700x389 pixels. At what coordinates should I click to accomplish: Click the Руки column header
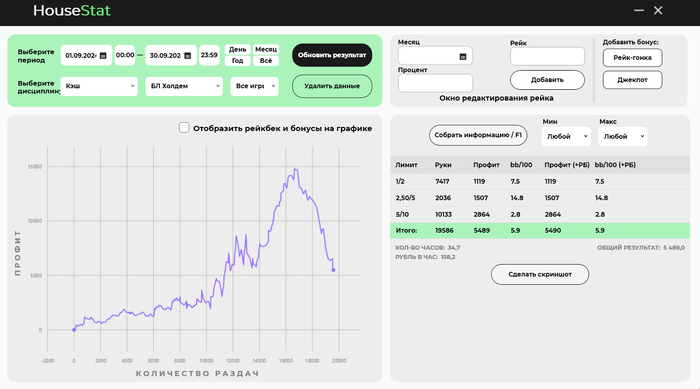[443, 165]
